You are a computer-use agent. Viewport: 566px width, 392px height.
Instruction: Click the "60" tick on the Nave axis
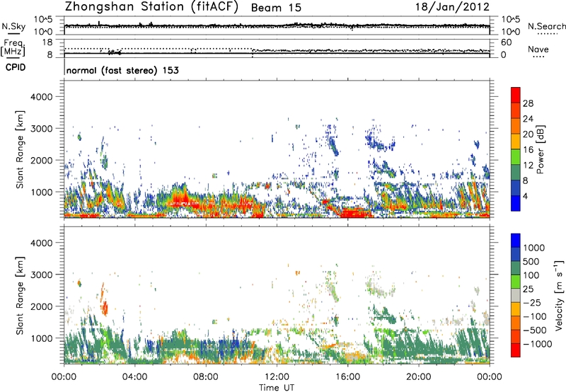pos(506,42)
